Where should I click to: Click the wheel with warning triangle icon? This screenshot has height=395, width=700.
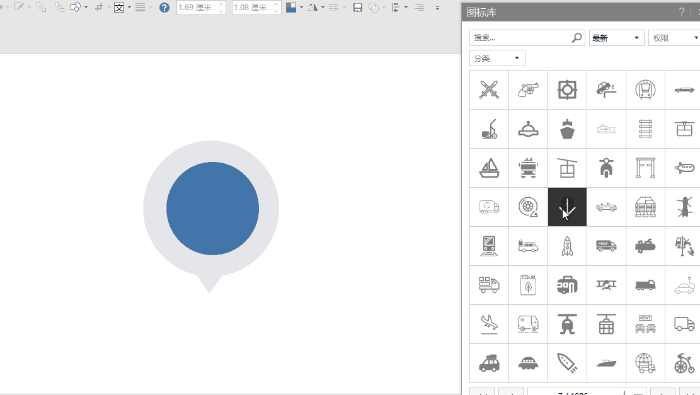528,207
